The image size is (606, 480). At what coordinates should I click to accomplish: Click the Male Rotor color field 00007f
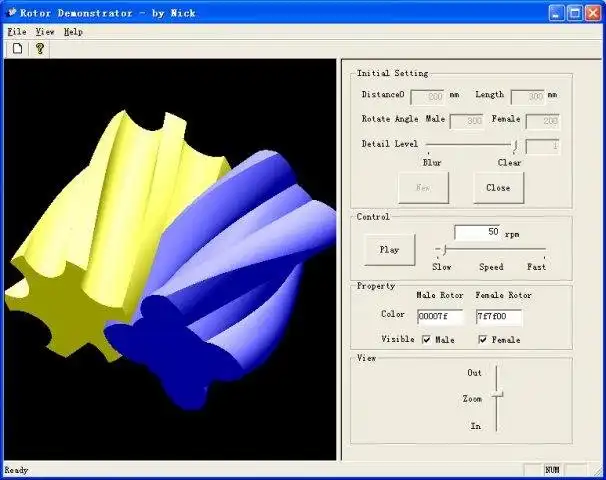click(440, 317)
